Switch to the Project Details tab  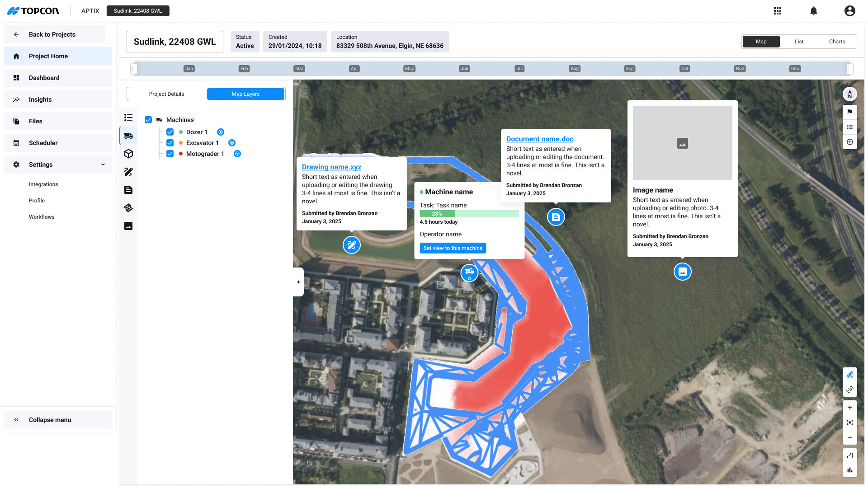click(x=166, y=94)
